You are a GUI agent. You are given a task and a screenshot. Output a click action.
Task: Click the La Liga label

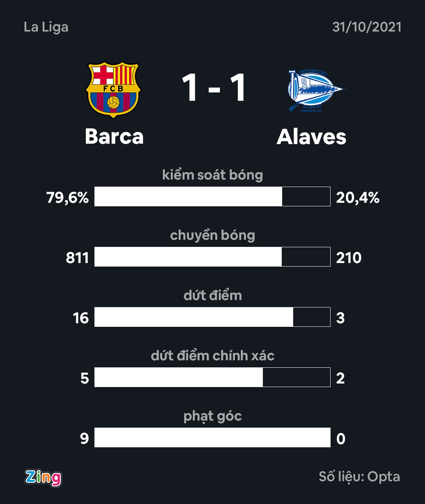pos(46,27)
